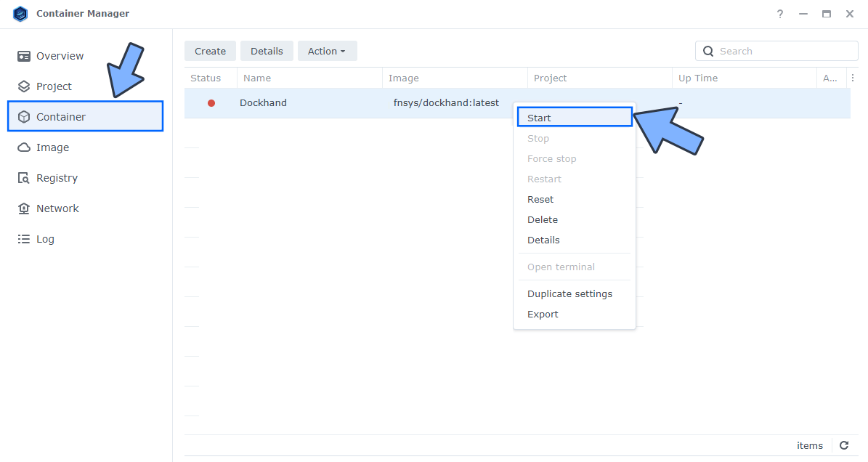The width and height of the screenshot is (868, 462).
Task: Open the Overview section icon
Action: coord(24,55)
